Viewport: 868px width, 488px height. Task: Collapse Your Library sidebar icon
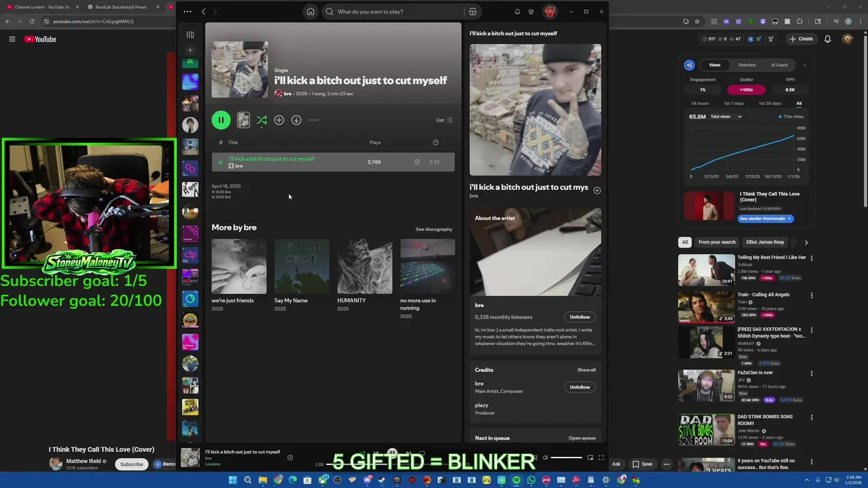[191, 35]
